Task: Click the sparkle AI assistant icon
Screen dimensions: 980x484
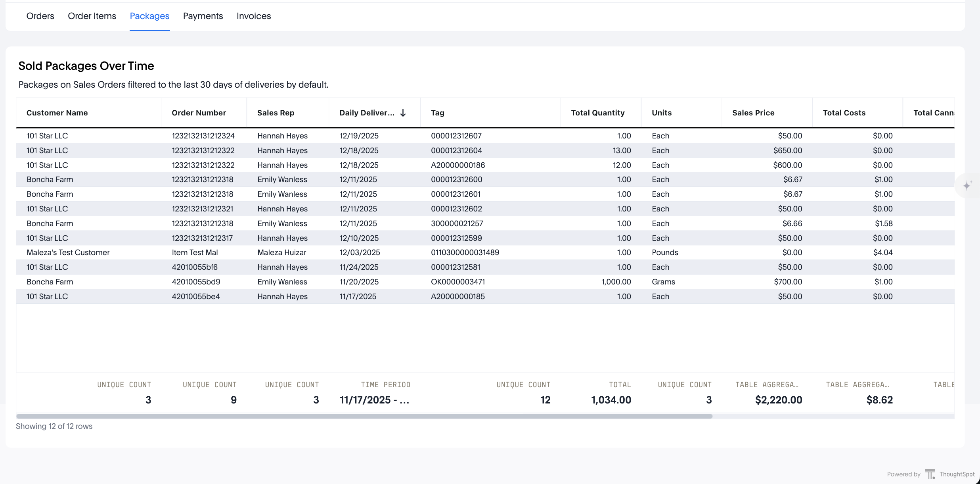Action: pyautogui.click(x=967, y=185)
